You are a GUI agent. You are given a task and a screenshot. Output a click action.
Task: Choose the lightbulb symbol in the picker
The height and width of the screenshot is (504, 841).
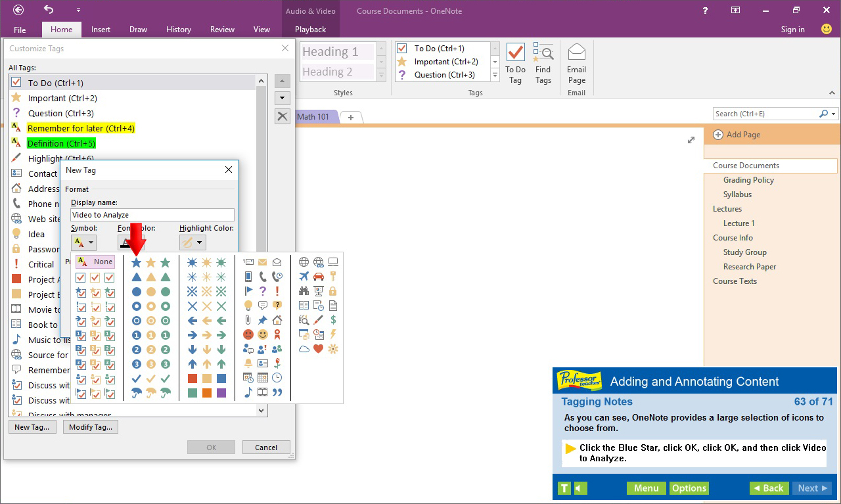(248, 305)
